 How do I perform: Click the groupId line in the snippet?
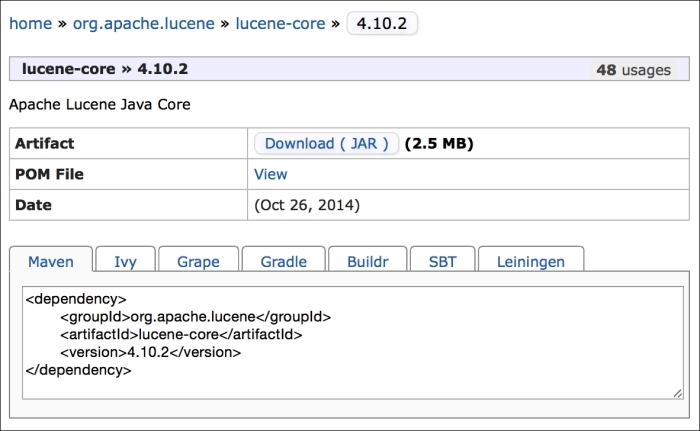point(195,317)
